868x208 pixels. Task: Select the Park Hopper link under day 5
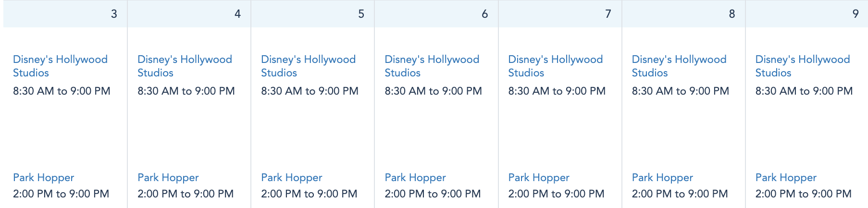(x=291, y=178)
